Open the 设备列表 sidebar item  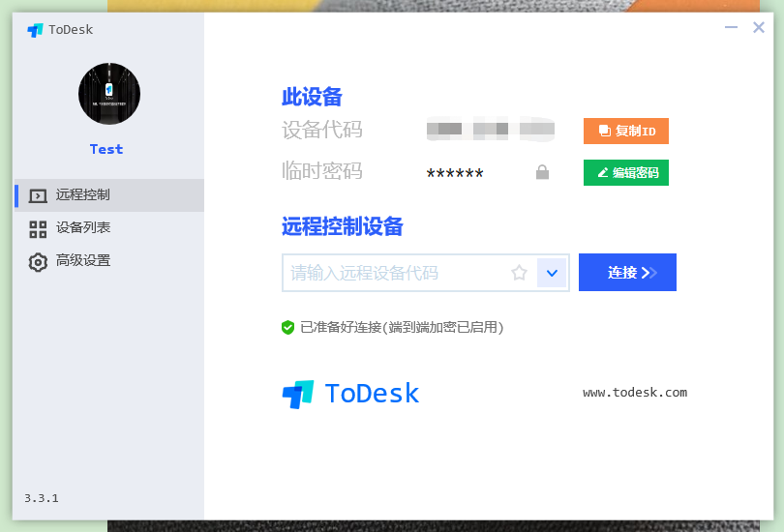tap(109, 228)
